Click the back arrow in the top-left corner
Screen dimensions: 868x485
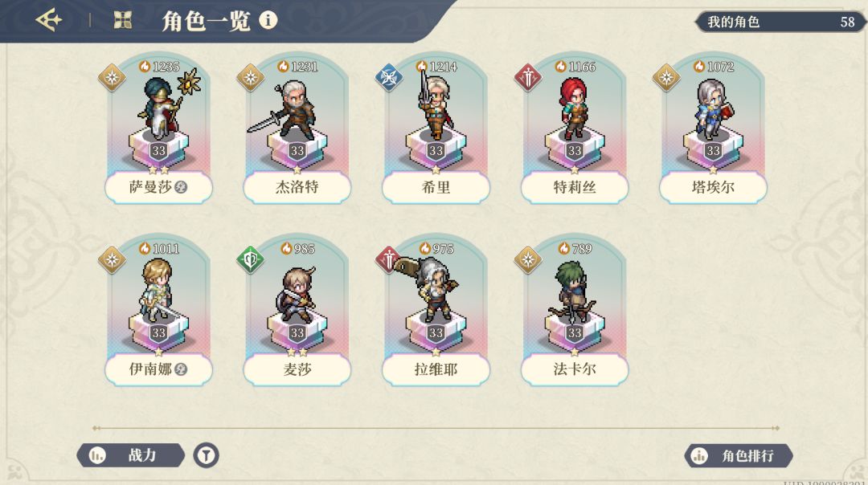(x=50, y=19)
